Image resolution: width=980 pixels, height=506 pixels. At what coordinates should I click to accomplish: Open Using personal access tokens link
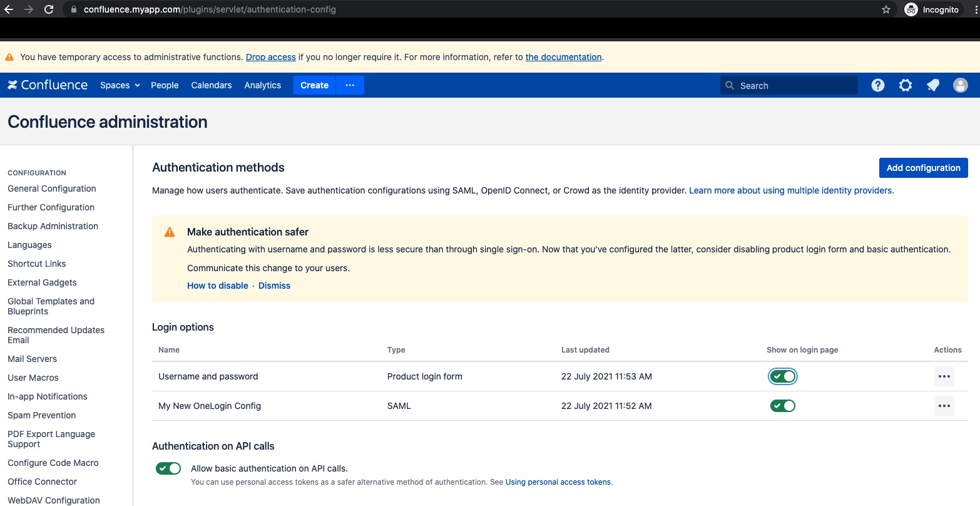tap(558, 482)
